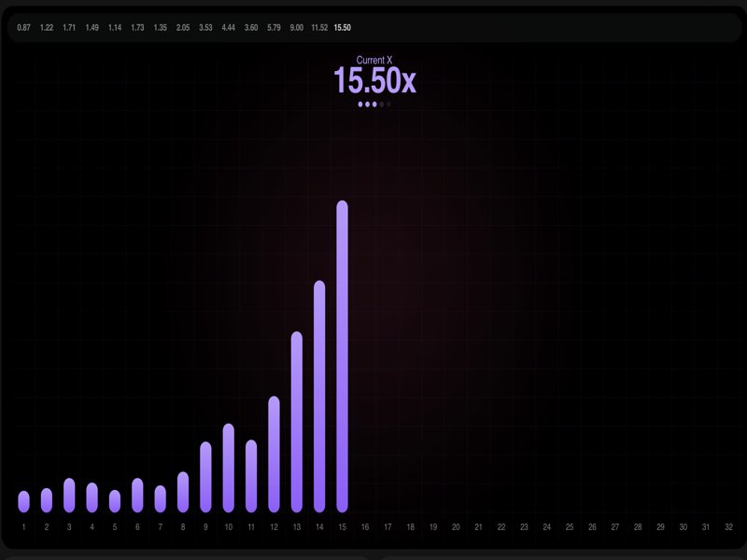
Task: Select axis label 22
Action: pyautogui.click(x=501, y=526)
